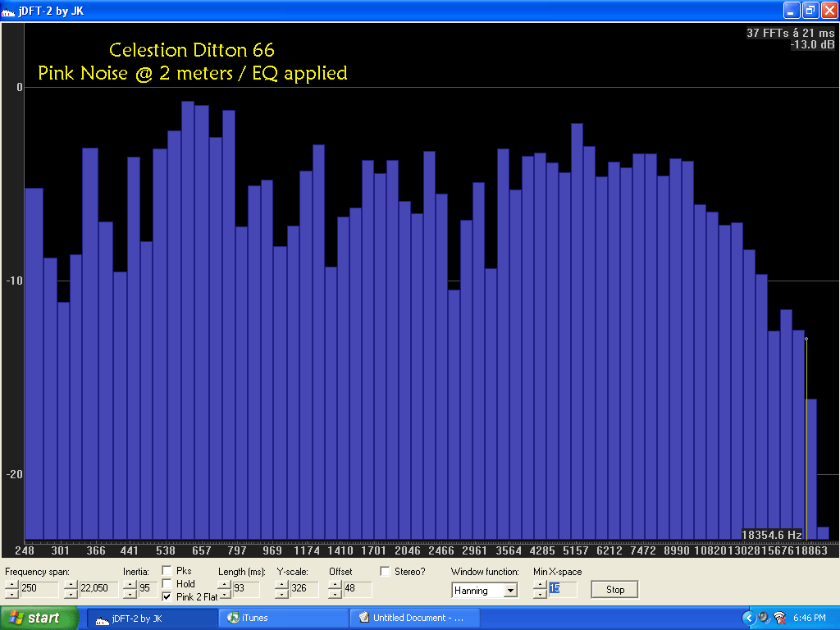840x630 pixels.
Task: Click the -20 dB axis label
Action: pyautogui.click(x=15, y=474)
